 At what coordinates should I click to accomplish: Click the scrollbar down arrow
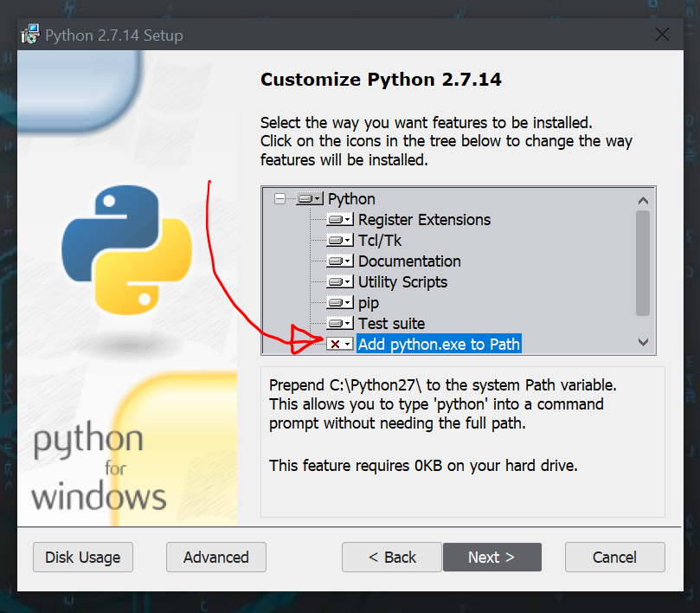[x=643, y=343]
